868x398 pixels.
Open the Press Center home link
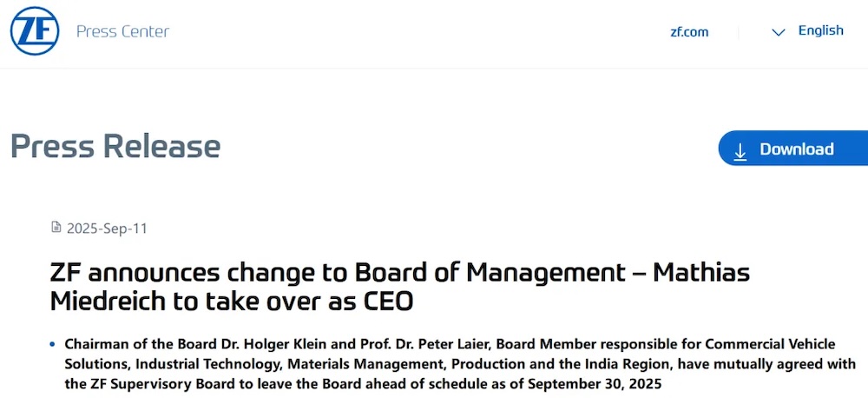click(x=122, y=32)
